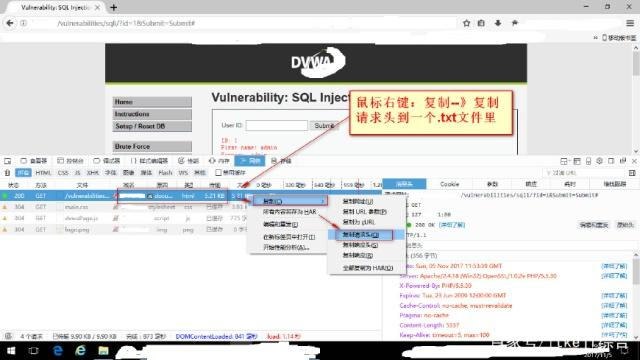Viewport: 640px width, 360px height.
Task: Toggle responsive design mode icon in devtools
Action: pos(588,161)
